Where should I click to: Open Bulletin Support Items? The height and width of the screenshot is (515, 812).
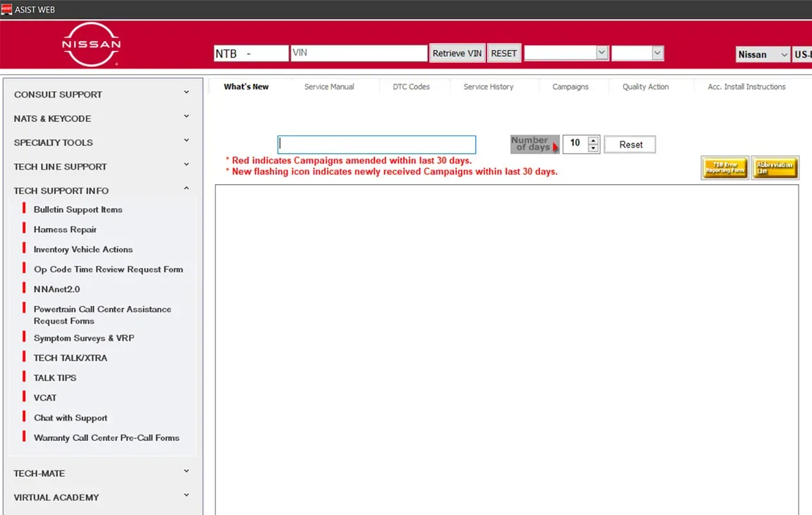pos(78,210)
